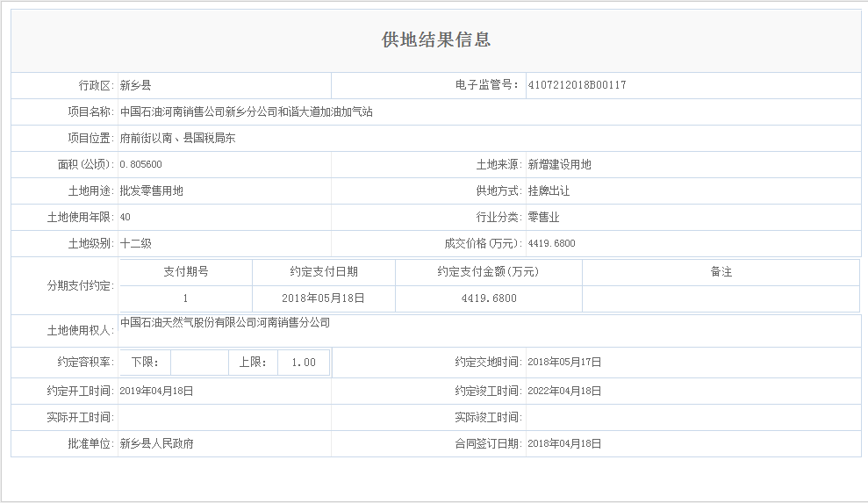The height and width of the screenshot is (503, 868).
Task: Click the 合同签订日期: field label
Action: click(x=489, y=443)
